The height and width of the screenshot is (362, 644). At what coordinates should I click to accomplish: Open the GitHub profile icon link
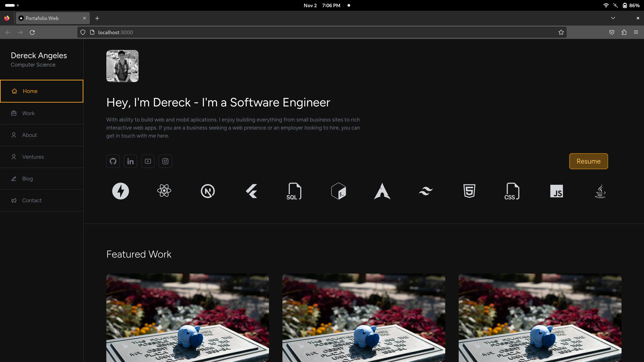[x=113, y=161]
